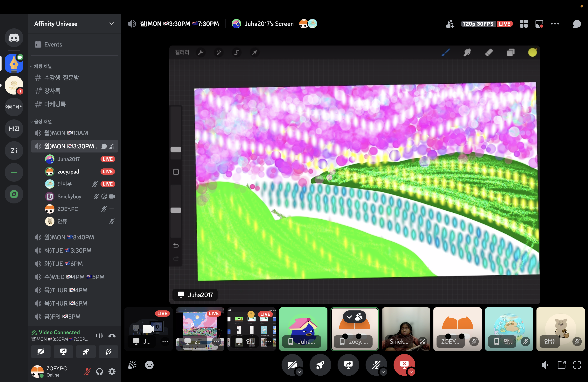Unmute mic in the user panel
The image size is (588, 382).
(87, 371)
